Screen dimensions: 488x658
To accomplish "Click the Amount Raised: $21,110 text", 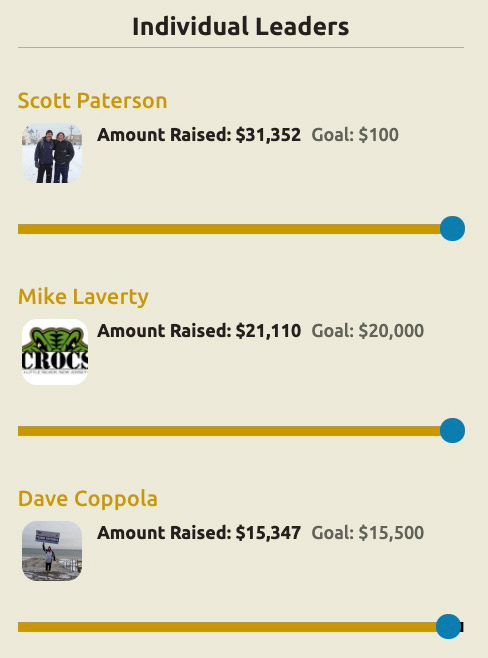I will 199,331.
